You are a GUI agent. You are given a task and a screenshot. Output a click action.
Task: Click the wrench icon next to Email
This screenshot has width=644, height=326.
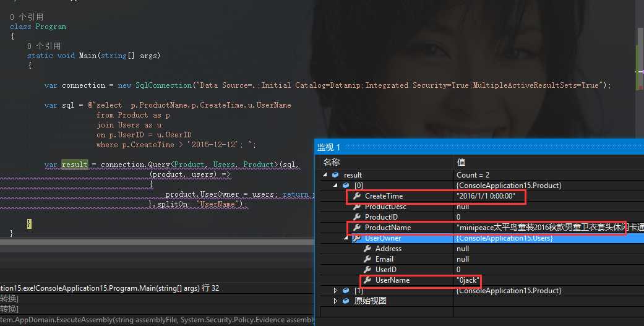click(x=367, y=259)
